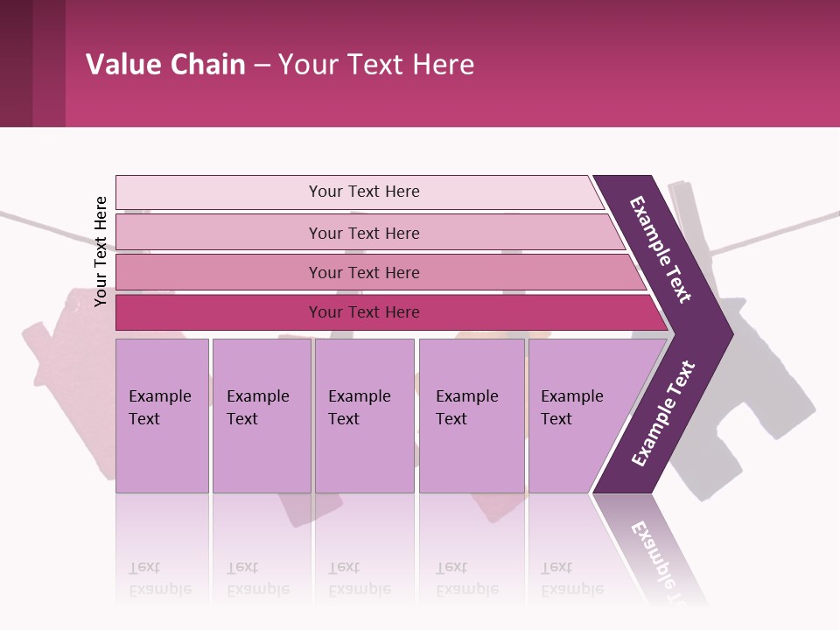The width and height of the screenshot is (840, 630).
Task: Click the mirrored reflection of third box text
Action: (x=359, y=578)
